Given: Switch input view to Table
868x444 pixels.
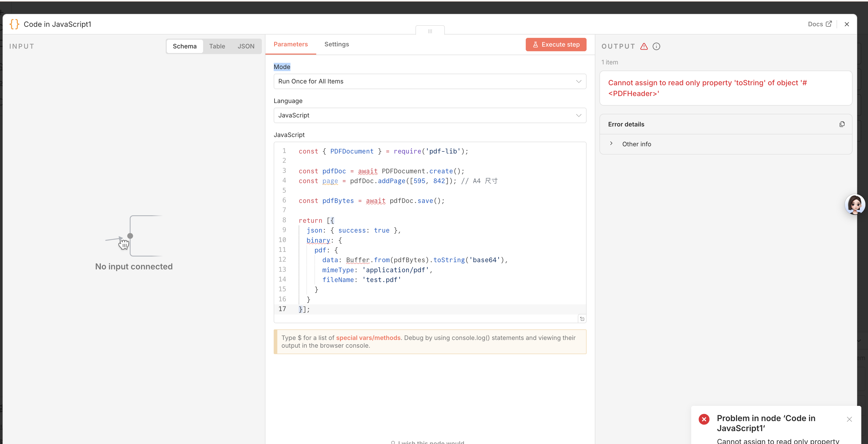Looking at the screenshot, I should 217,46.
